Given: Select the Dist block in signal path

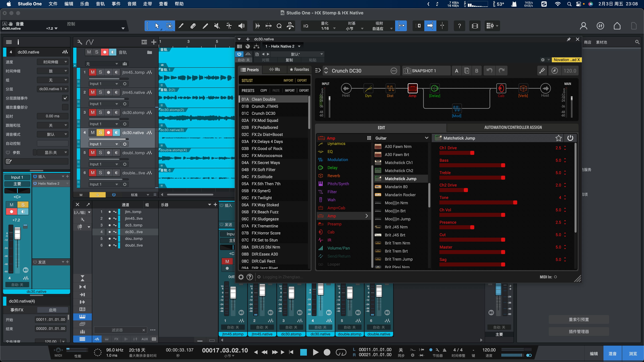Looking at the screenshot, I should point(390,88).
